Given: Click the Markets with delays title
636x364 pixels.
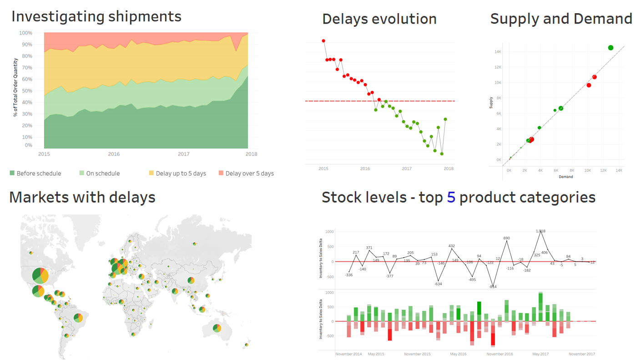Looking at the screenshot, I should point(82,197).
